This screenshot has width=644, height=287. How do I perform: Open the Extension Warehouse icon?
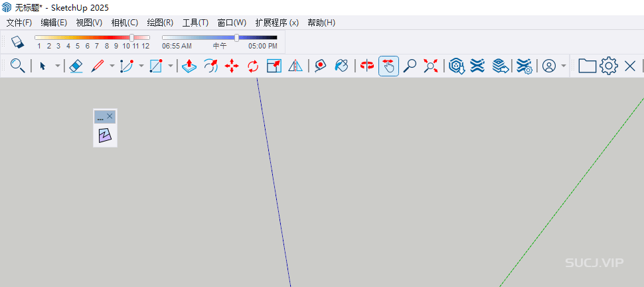(477, 66)
